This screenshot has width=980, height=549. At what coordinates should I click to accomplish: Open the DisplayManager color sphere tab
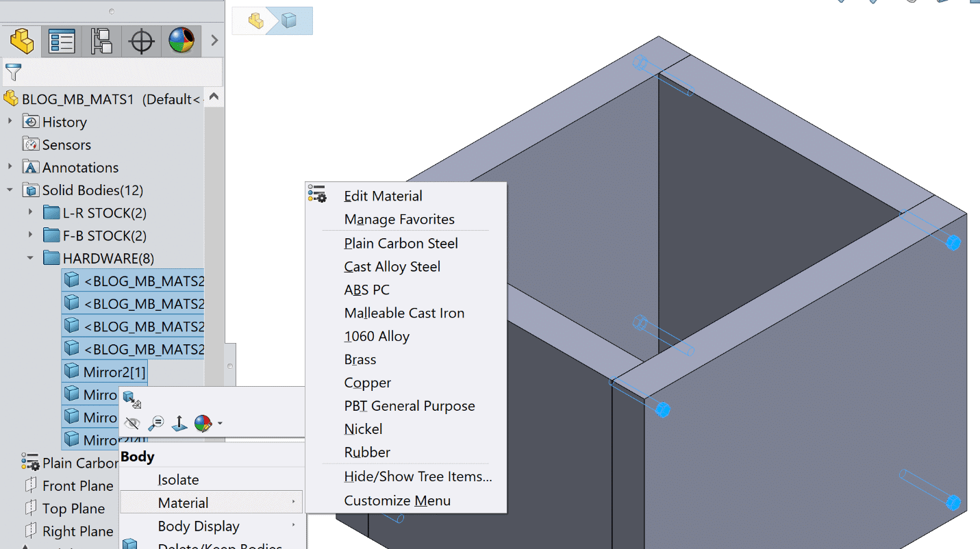click(x=181, y=41)
